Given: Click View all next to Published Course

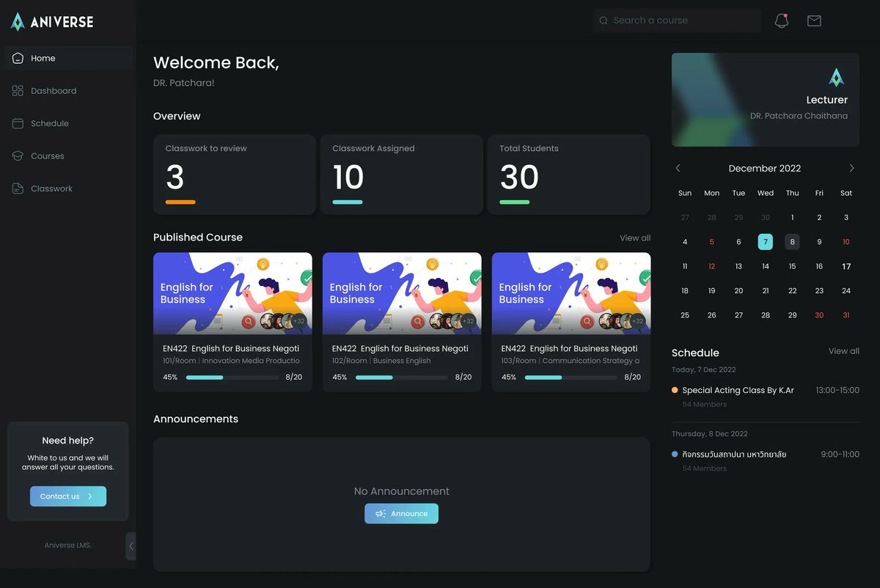Looking at the screenshot, I should 635,238.
